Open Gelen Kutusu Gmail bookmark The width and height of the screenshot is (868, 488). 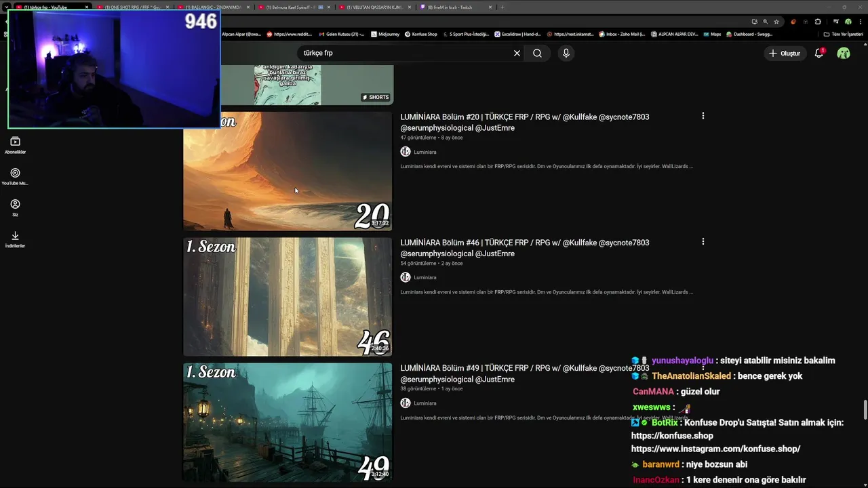point(340,34)
